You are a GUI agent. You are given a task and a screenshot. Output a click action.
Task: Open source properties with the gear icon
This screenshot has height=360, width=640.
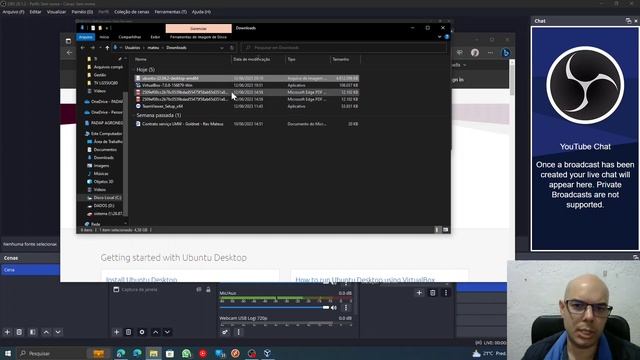(142, 332)
